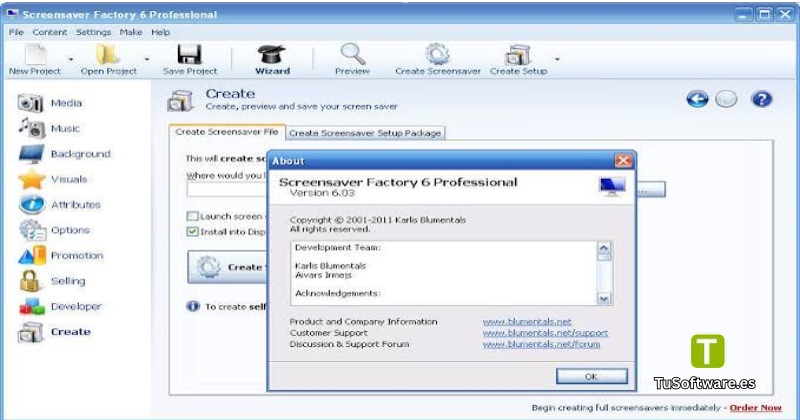Switch to Create Screensaver File tab
Viewport: 800px width, 420px height.
coord(227,132)
